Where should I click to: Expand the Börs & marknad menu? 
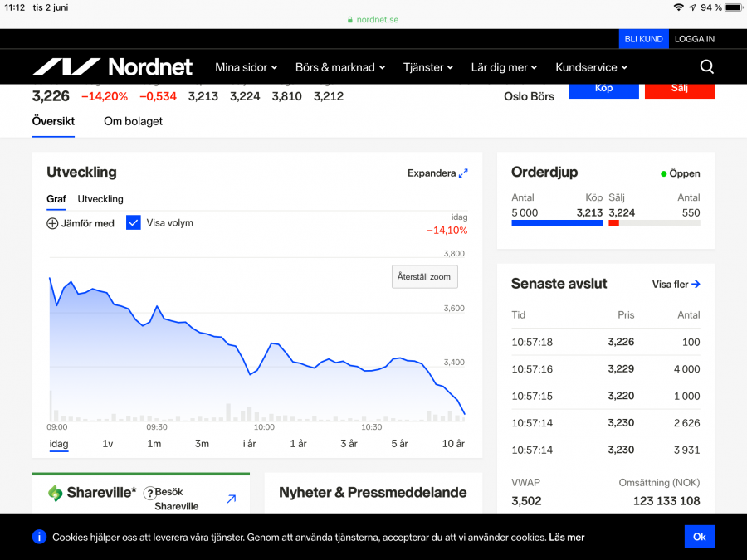340,67
